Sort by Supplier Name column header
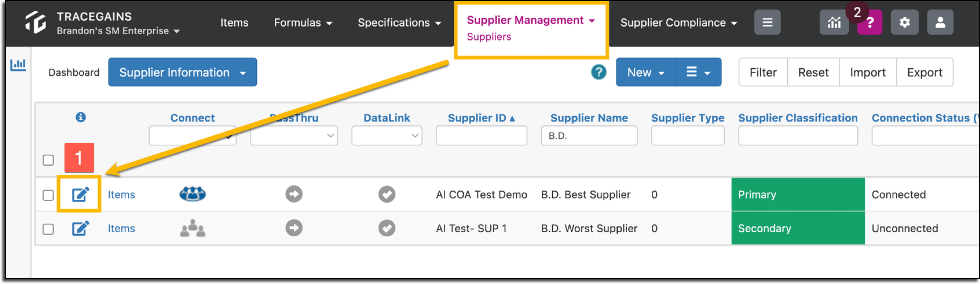980x284 pixels. click(589, 118)
